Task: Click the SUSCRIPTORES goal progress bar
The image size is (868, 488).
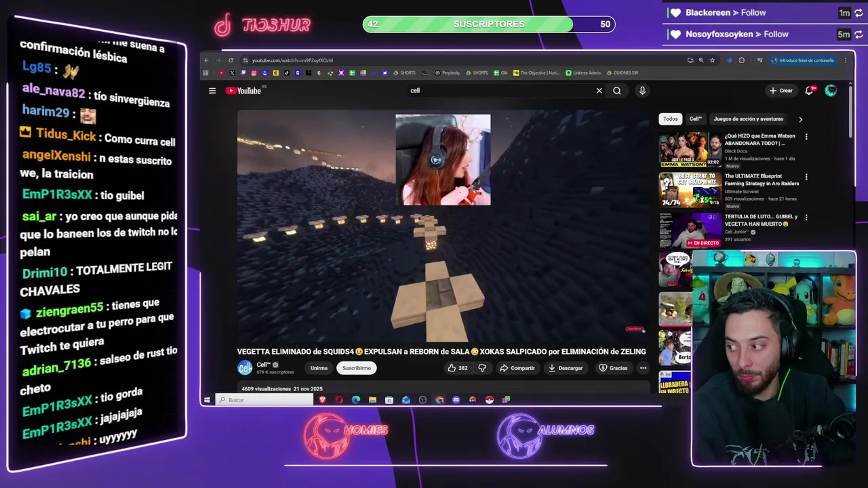Action: 489,24
